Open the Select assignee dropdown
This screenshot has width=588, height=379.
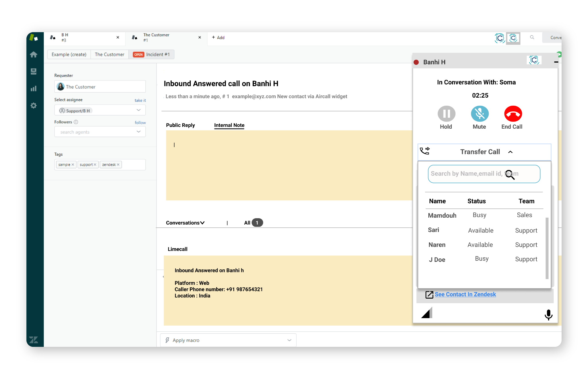click(x=100, y=110)
